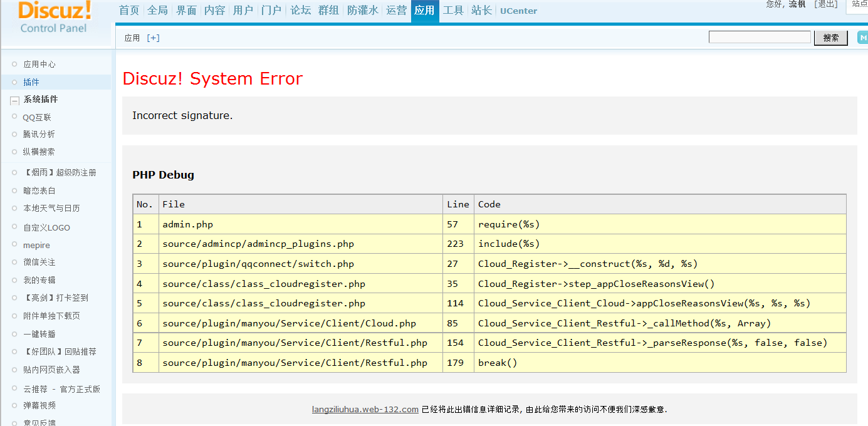Open the 工具 menu
This screenshot has height=426, width=868.
tap(453, 10)
